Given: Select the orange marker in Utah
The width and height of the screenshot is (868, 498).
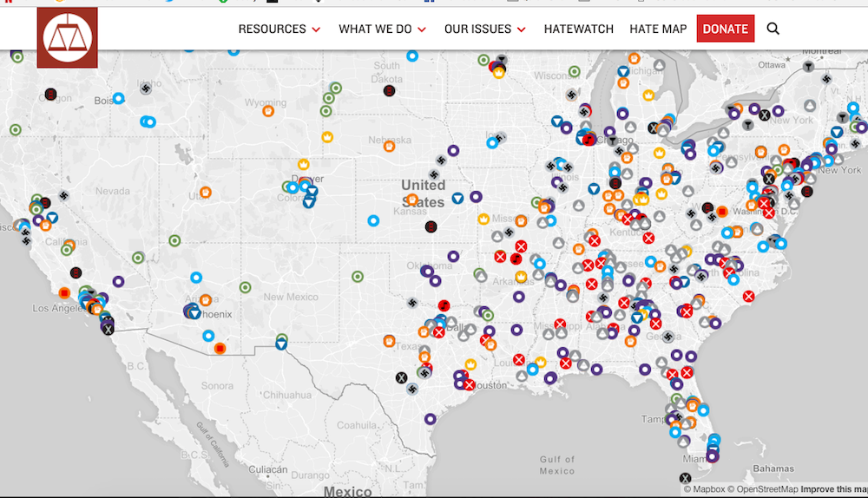Looking at the screenshot, I should pyautogui.click(x=206, y=193).
